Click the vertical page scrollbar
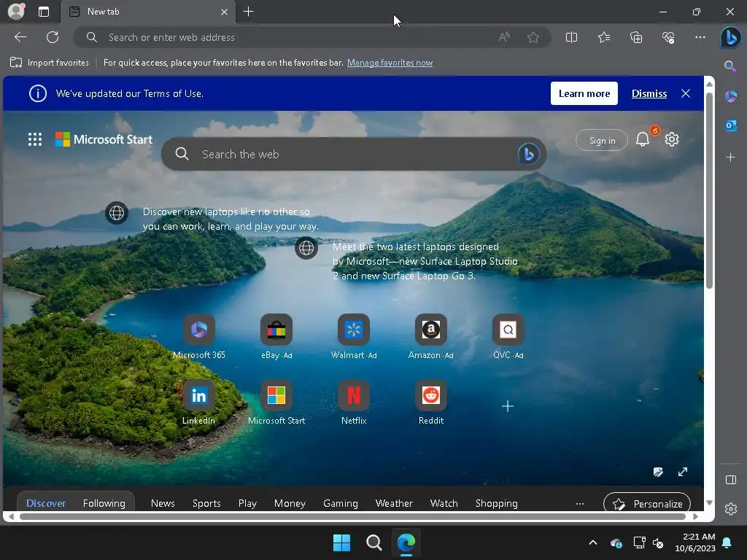 709,191
